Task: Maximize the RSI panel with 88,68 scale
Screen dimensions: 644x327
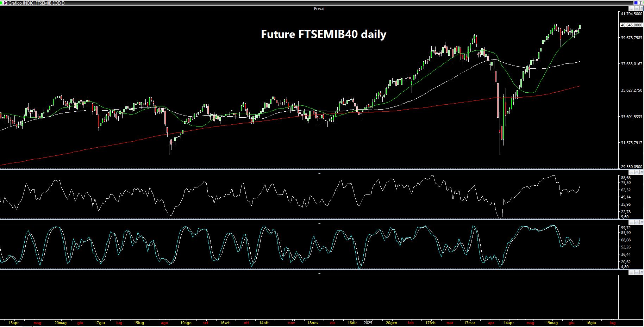Action: (637, 172)
